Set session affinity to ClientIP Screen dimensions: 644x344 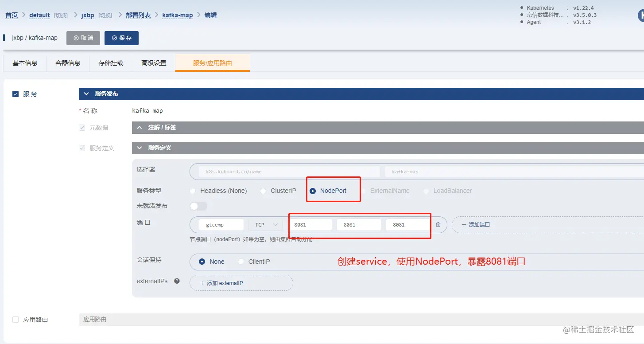[241, 262]
